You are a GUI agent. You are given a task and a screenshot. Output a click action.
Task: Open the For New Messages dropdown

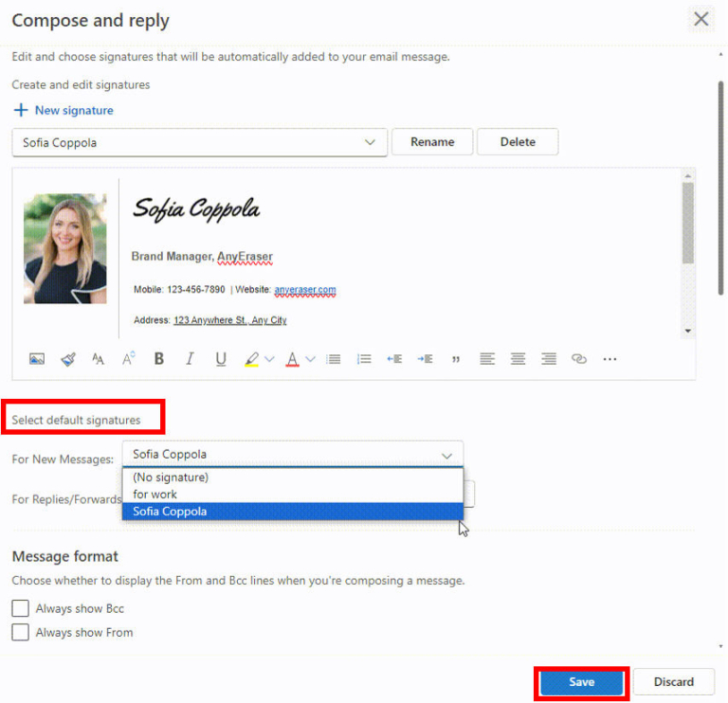tap(293, 454)
